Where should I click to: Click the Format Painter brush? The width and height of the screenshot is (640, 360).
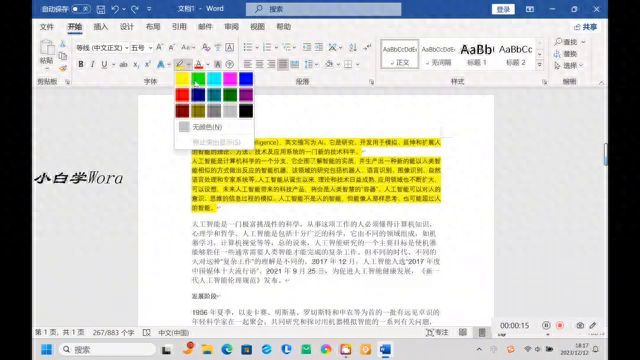click(63, 69)
